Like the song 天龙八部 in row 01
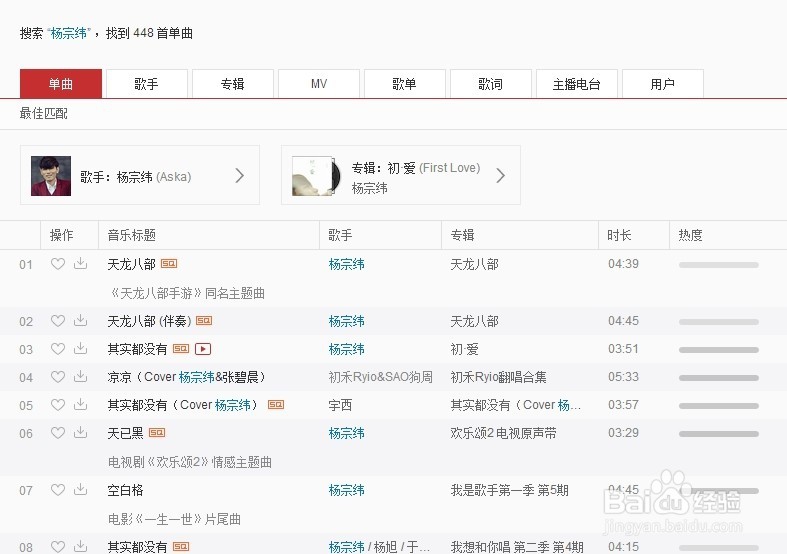The height and width of the screenshot is (554, 787). pos(58,263)
